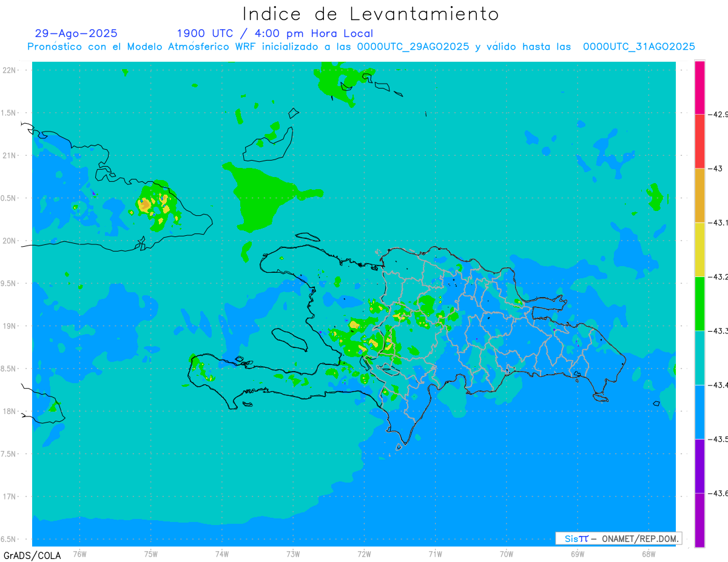Click the "71W" longitude label
728x562 pixels.
(435, 553)
